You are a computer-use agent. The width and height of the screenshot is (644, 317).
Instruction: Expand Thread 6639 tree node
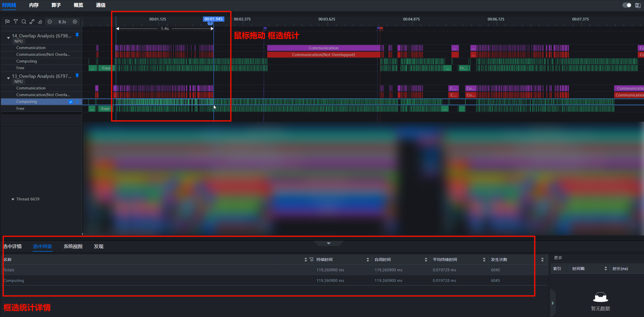click(13, 199)
